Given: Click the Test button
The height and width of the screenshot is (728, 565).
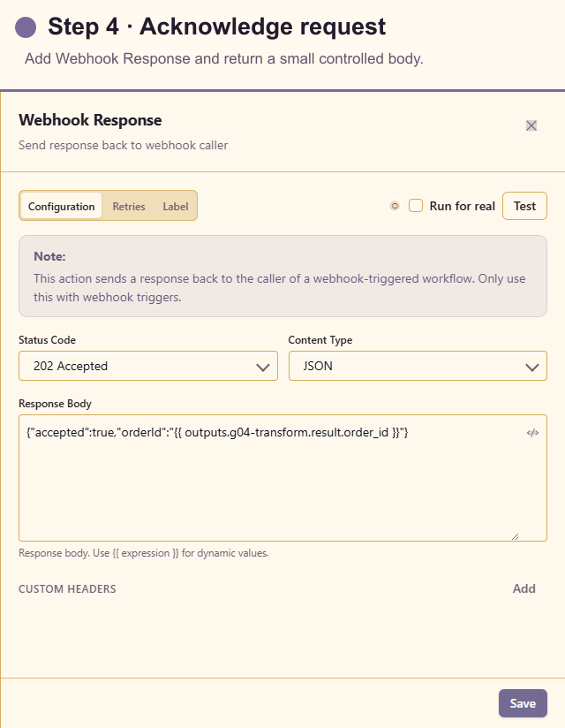Looking at the screenshot, I should click(x=524, y=206).
